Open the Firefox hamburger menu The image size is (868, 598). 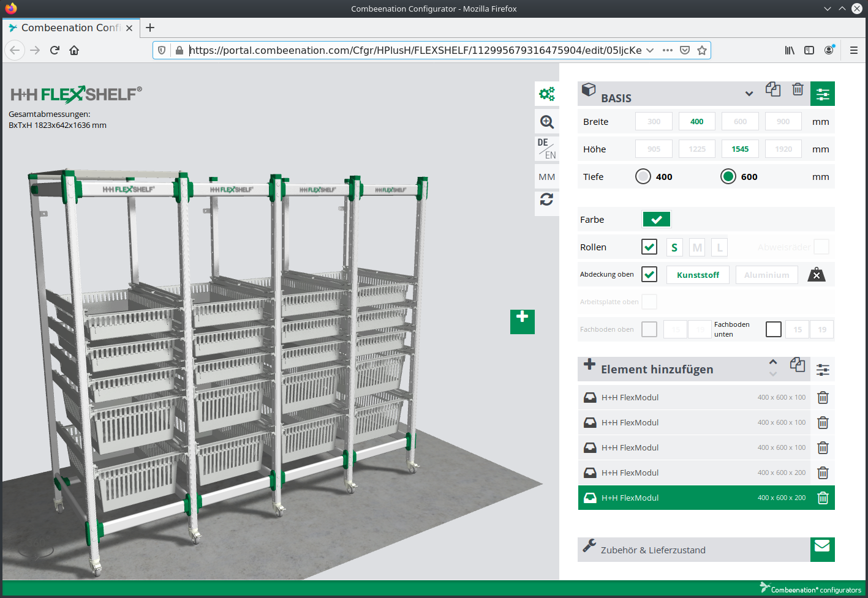click(853, 50)
